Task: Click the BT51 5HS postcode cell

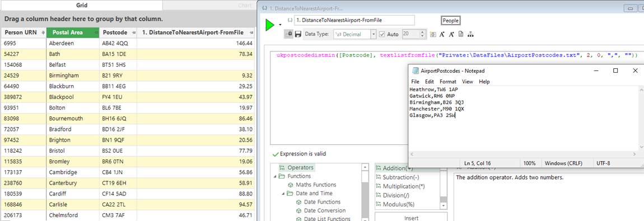Action: [118, 65]
